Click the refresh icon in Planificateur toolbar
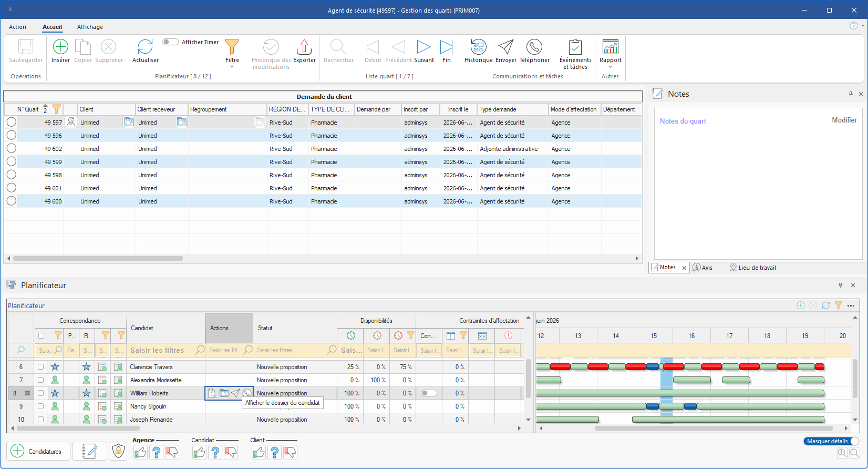Viewport: 868px width, 469px height. pos(825,305)
